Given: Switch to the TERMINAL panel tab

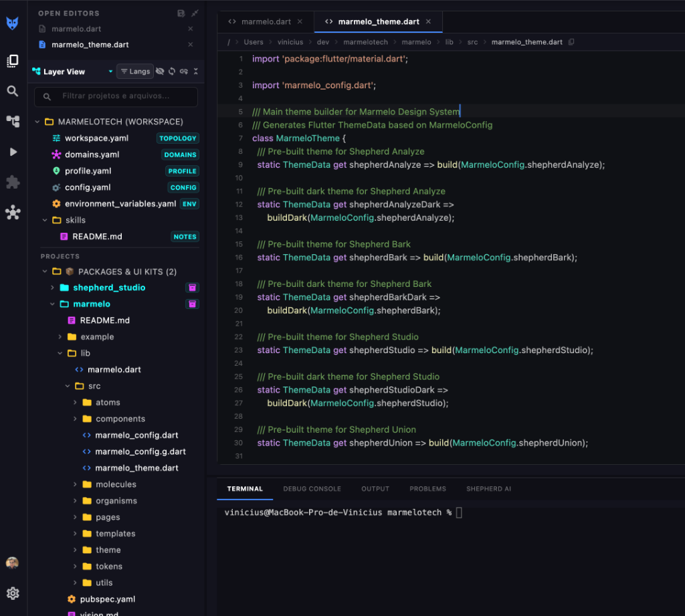Looking at the screenshot, I should tap(245, 489).
